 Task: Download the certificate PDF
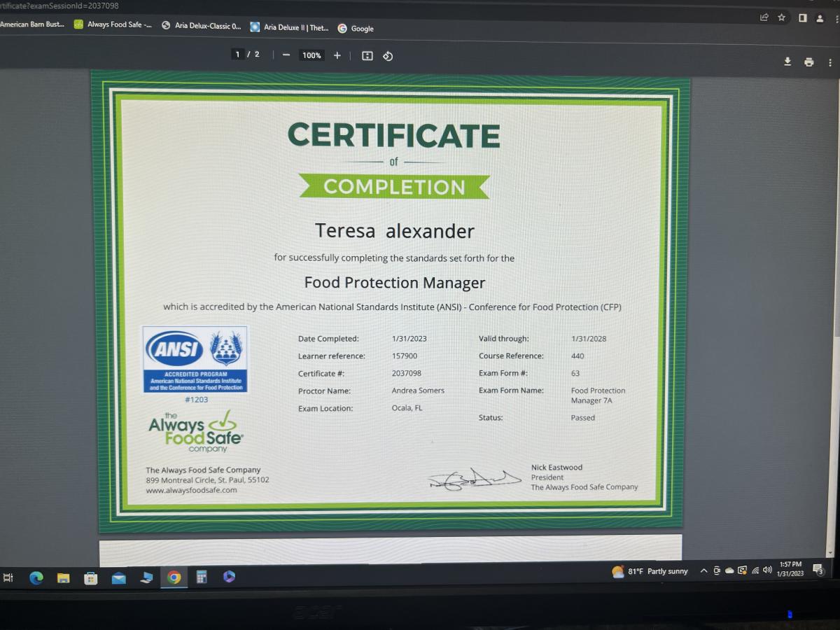tap(787, 62)
